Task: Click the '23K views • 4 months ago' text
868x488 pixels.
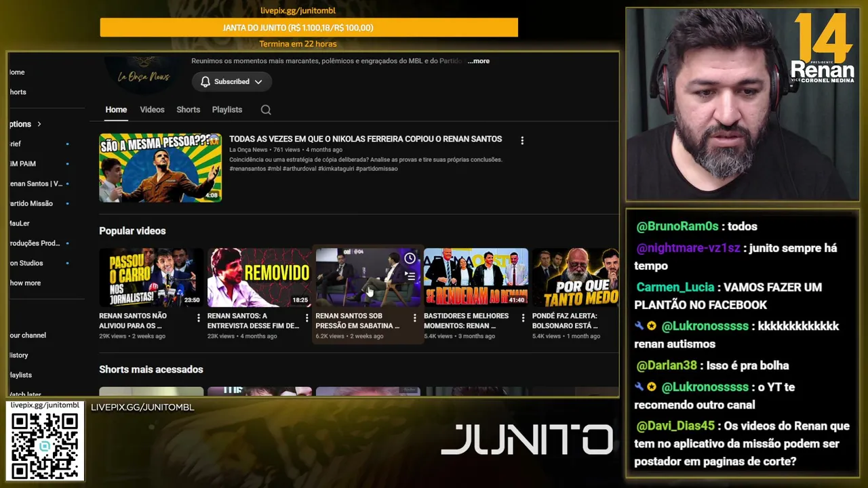Action: [242, 336]
